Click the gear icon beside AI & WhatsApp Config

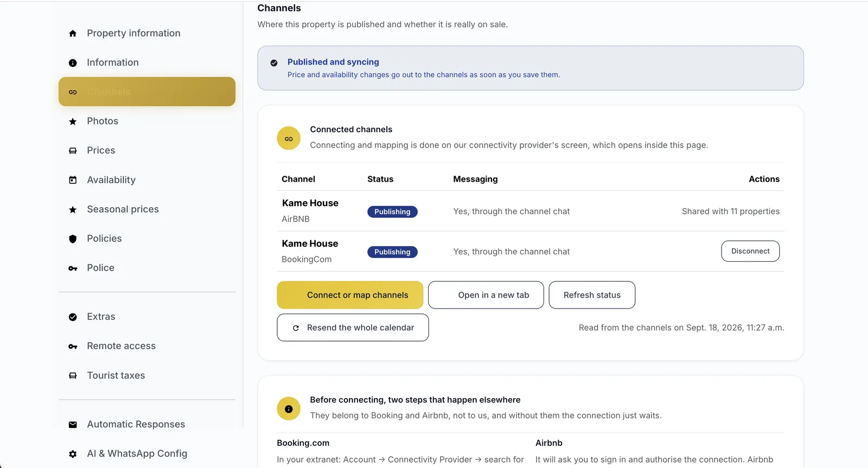tap(73, 454)
